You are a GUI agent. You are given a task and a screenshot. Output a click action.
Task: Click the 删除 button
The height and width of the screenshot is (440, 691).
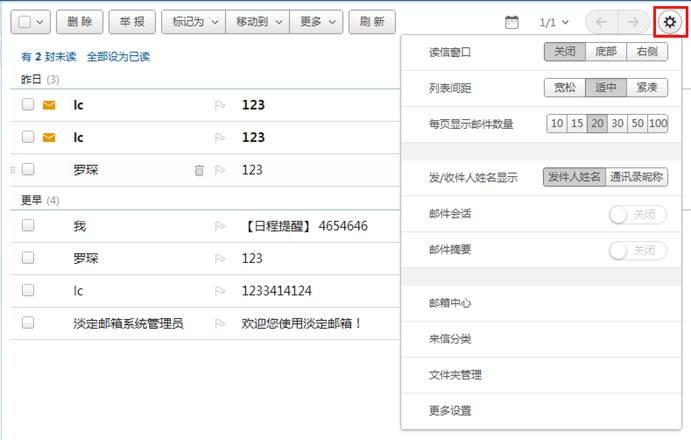[x=80, y=22]
